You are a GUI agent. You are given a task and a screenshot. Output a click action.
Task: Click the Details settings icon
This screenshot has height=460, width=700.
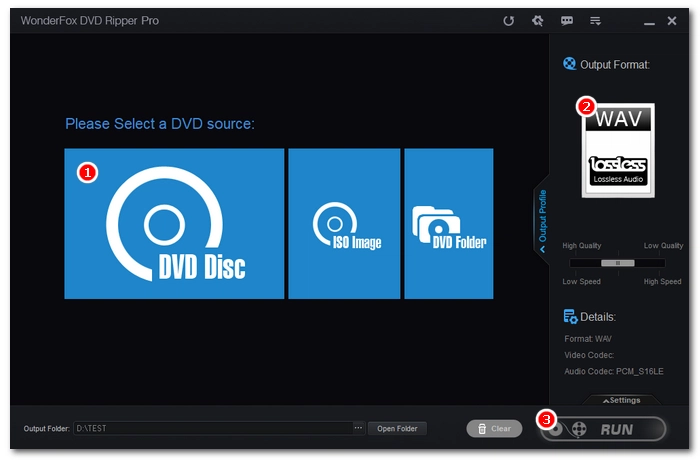(570, 316)
